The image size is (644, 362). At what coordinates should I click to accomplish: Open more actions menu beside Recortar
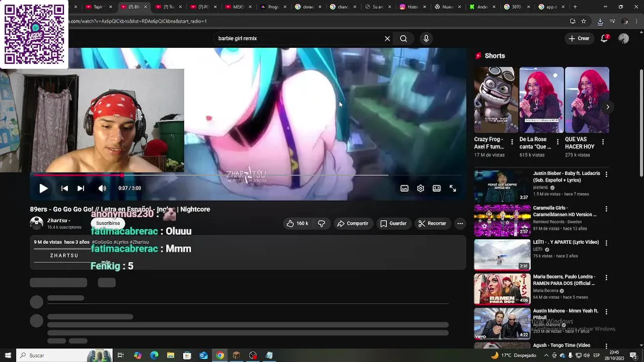pos(460,223)
